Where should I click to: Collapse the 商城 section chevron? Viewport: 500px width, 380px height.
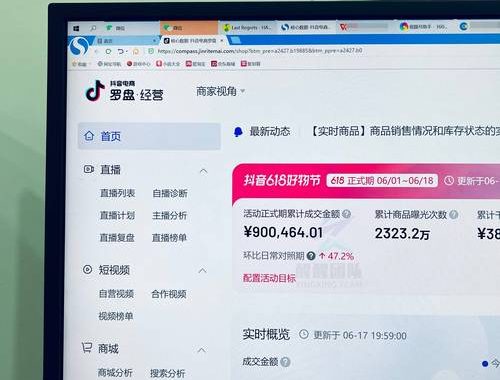tap(201, 350)
